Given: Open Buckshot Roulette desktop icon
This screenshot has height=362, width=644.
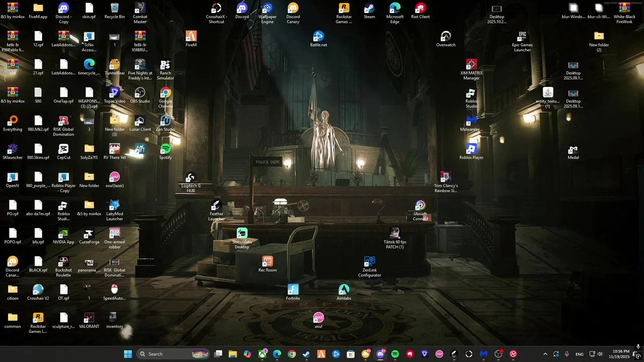Looking at the screenshot, I should pyautogui.click(x=63, y=266).
